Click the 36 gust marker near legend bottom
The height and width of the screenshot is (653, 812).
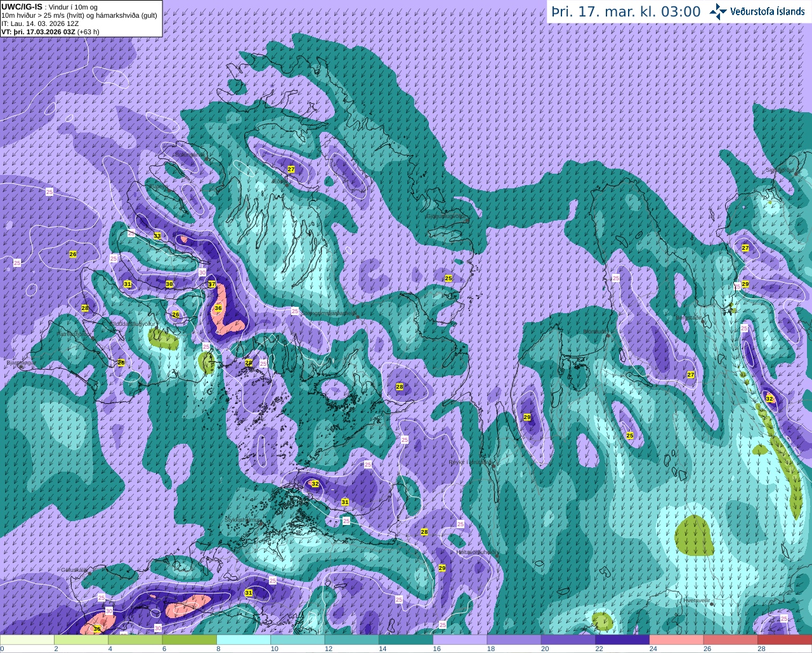[97, 629]
